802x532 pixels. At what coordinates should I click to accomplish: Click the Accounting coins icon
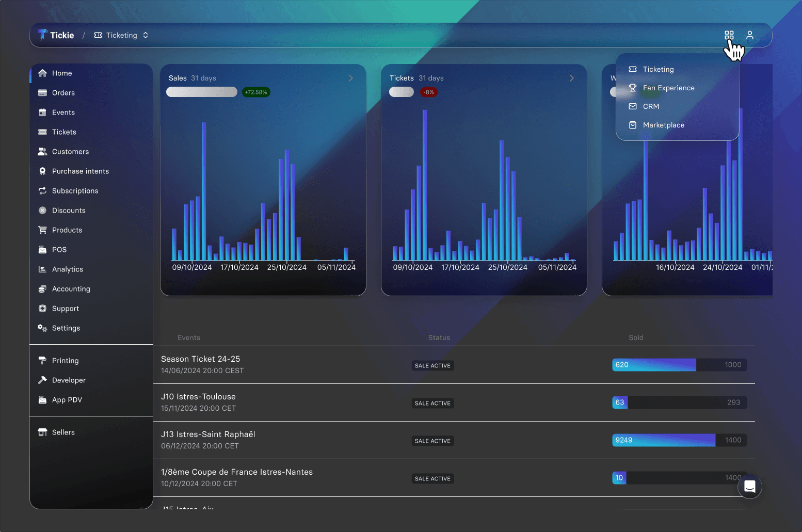click(x=42, y=289)
